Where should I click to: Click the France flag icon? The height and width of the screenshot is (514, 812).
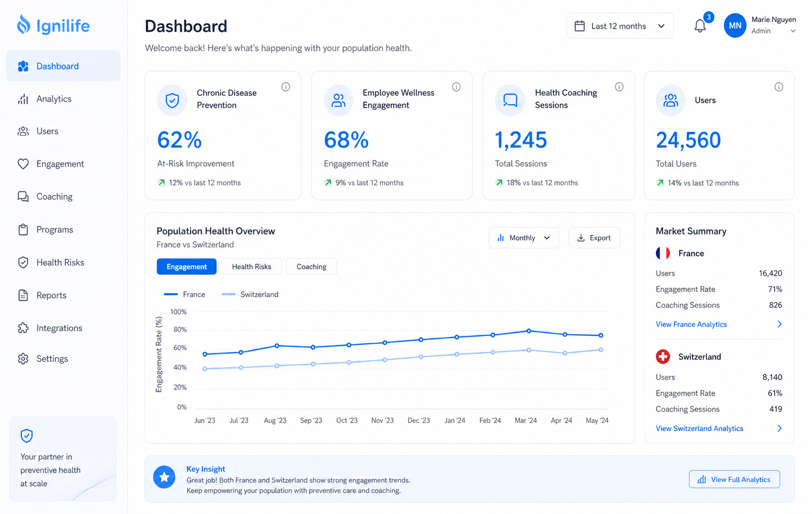[663, 253]
